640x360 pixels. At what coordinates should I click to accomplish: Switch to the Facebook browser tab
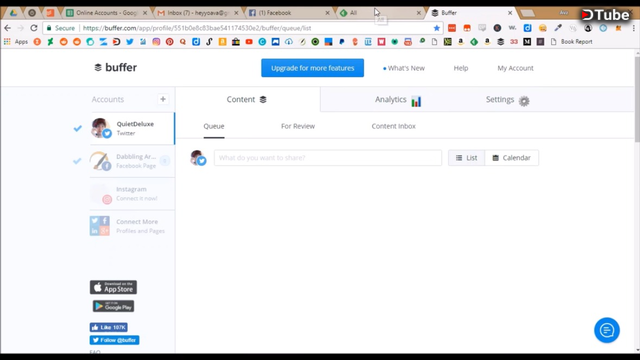tap(288, 13)
